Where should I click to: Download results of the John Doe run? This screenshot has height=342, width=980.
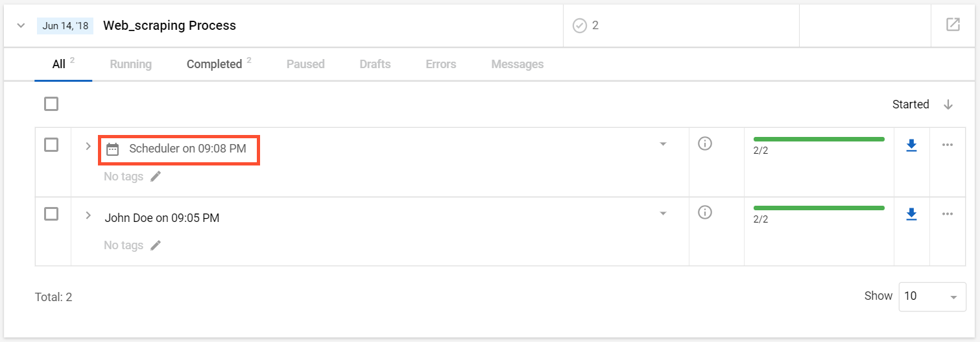911,214
